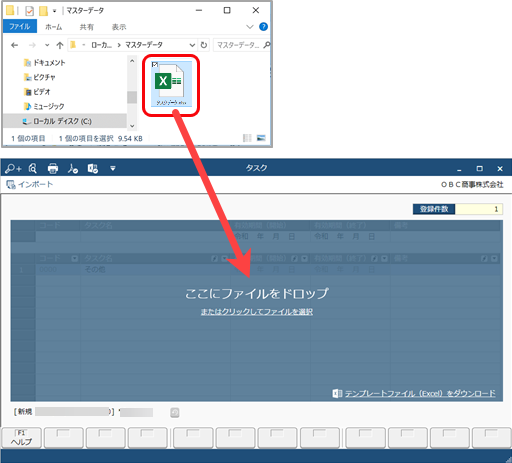Click the マスターデータ search field
This screenshot has height=463, width=512.
pos(241,45)
